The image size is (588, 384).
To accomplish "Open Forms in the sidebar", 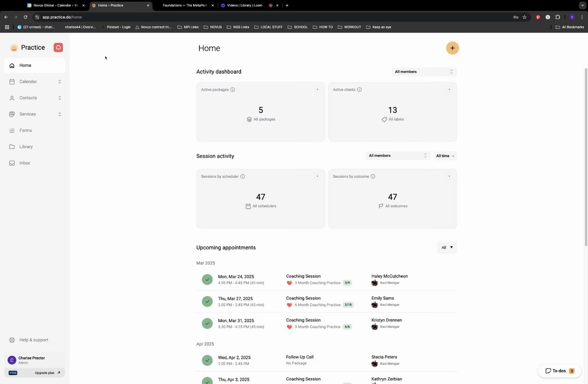I will point(26,130).
